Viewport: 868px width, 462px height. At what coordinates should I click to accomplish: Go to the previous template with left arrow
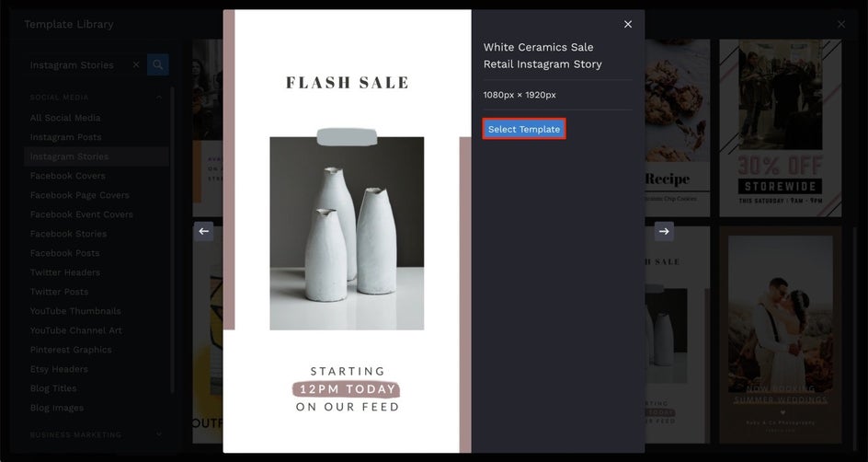tap(203, 231)
